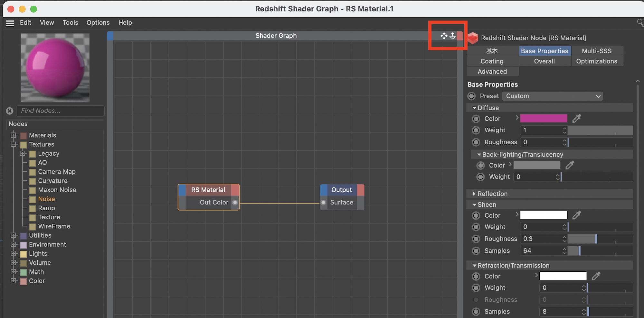Select the Maxon Noise node entry
Image resolution: width=644 pixels, height=318 pixels.
pos(57,190)
